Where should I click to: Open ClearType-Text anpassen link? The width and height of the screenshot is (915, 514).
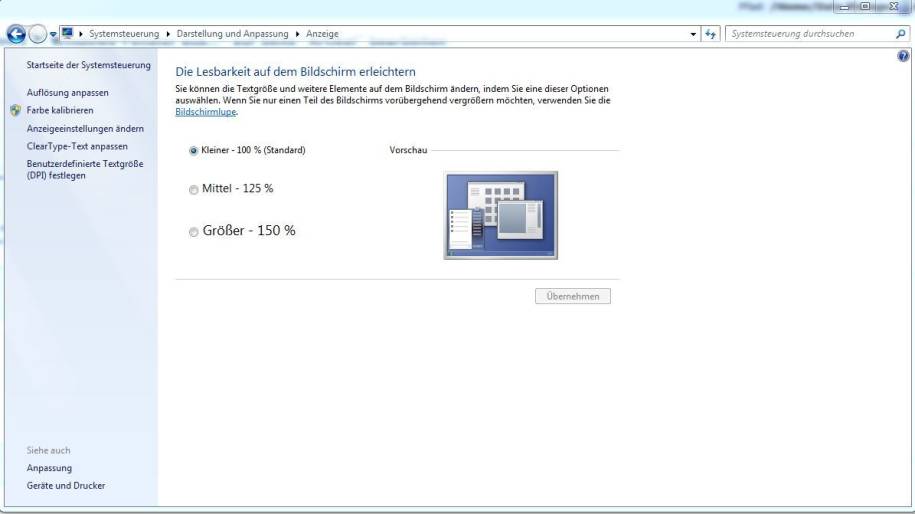click(x=76, y=146)
